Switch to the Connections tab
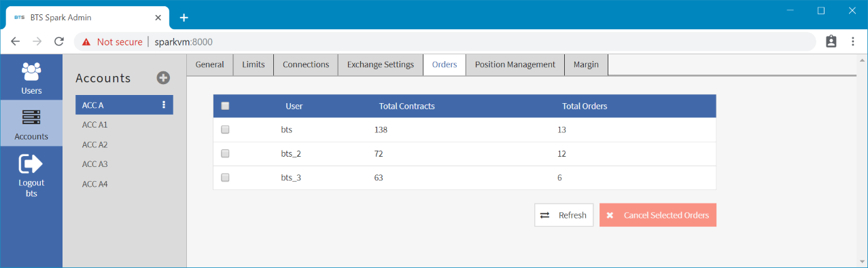Viewport: 868px width, 268px height. click(306, 64)
